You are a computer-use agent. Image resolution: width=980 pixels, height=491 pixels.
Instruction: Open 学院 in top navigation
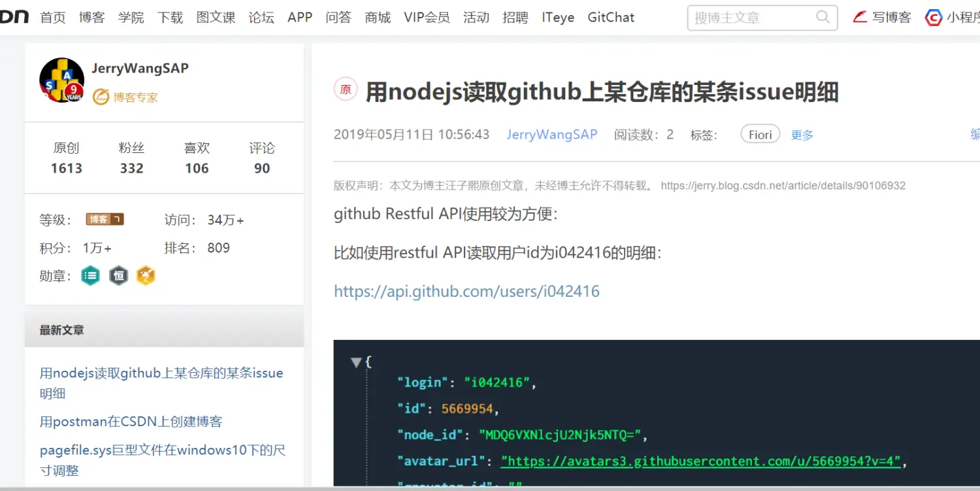[131, 18]
